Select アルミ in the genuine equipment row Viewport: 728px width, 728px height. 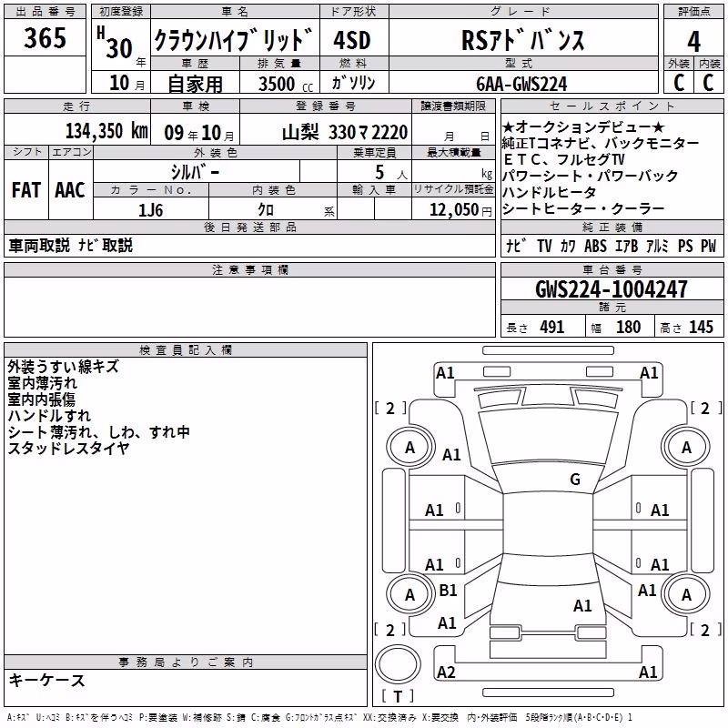tap(657, 246)
